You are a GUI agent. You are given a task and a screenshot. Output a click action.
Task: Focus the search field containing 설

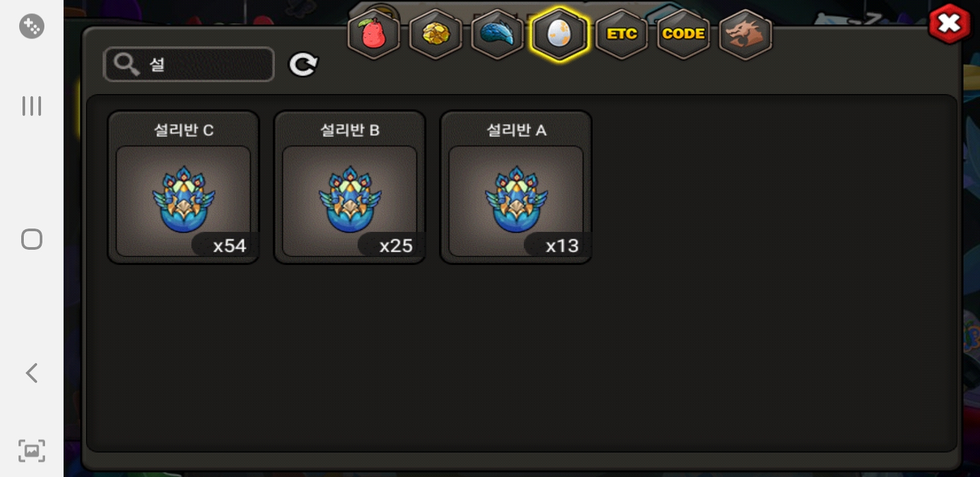[x=189, y=64]
